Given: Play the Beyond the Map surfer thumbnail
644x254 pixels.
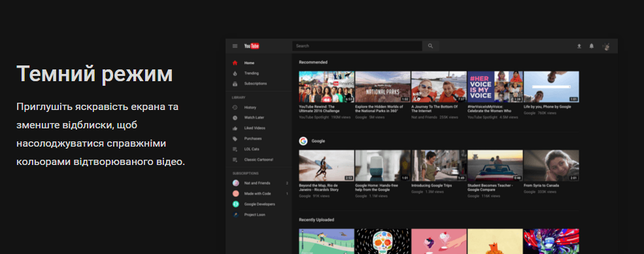Looking at the screenshot, I should click(326, 166).
